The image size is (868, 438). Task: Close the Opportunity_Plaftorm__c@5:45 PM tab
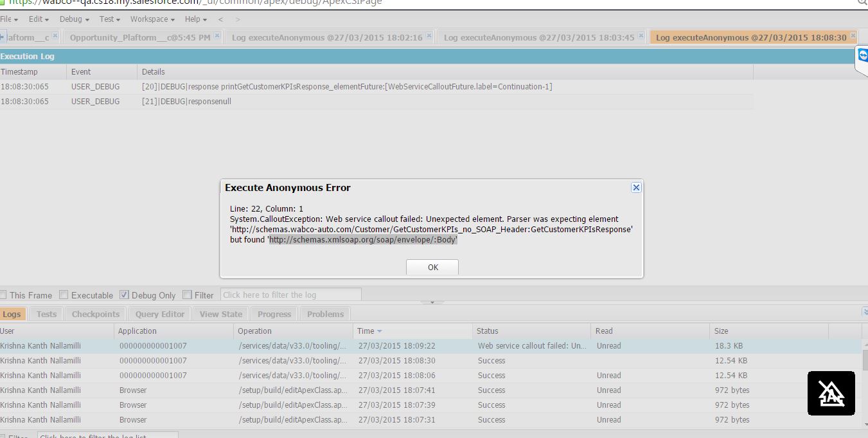pos(217,36)
